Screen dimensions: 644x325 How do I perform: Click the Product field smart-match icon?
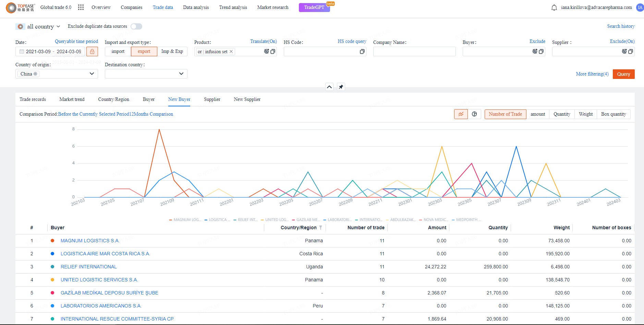(x=267, y=51)
